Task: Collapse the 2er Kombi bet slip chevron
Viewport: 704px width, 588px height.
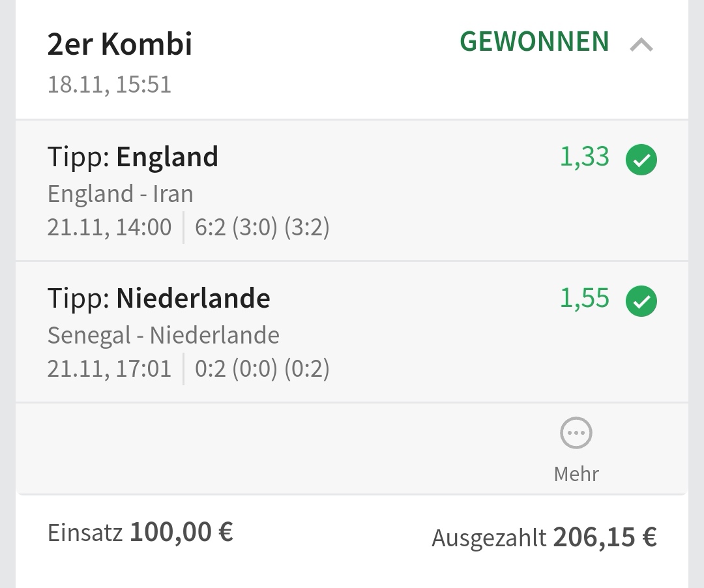Action: click(x=641, y=44)
